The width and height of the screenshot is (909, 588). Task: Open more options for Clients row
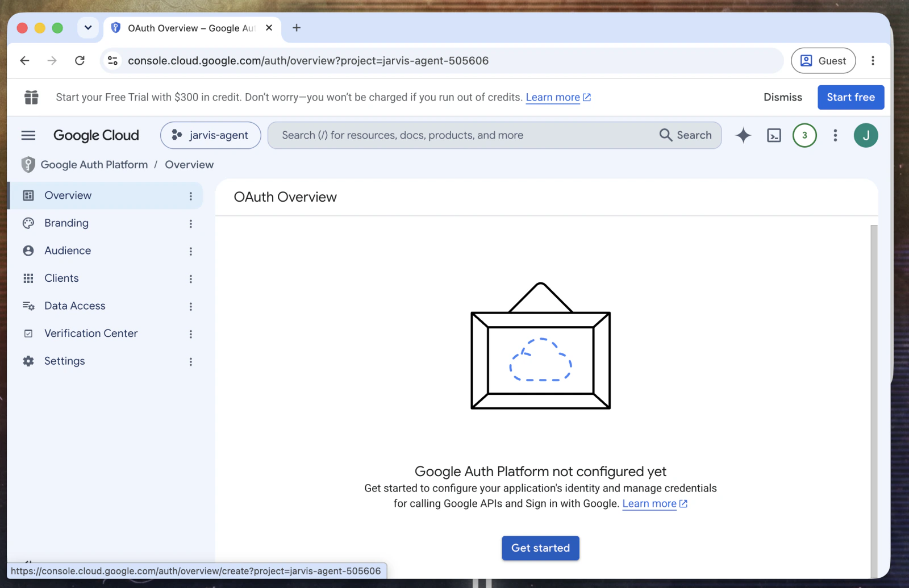(191, 279)
